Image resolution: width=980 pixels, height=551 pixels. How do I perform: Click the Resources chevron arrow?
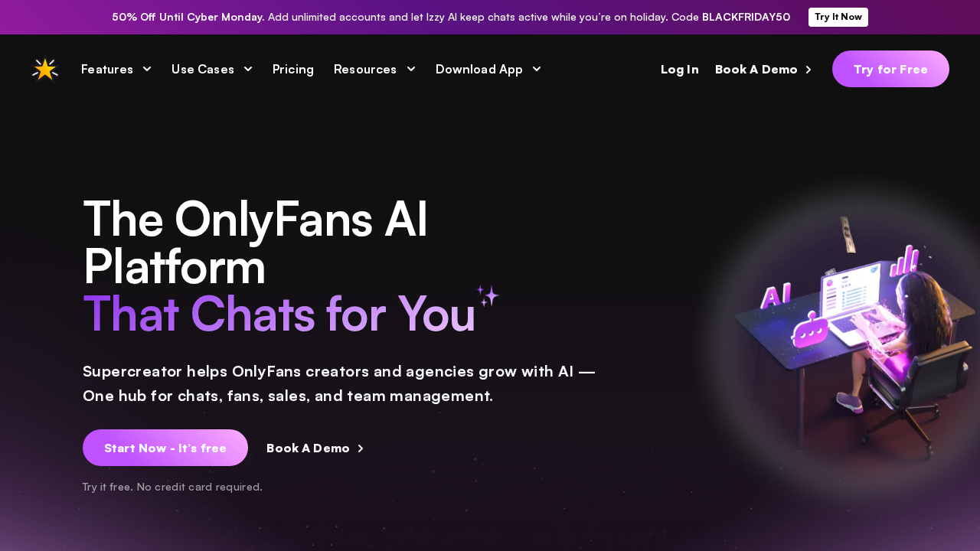click(411, 69)
